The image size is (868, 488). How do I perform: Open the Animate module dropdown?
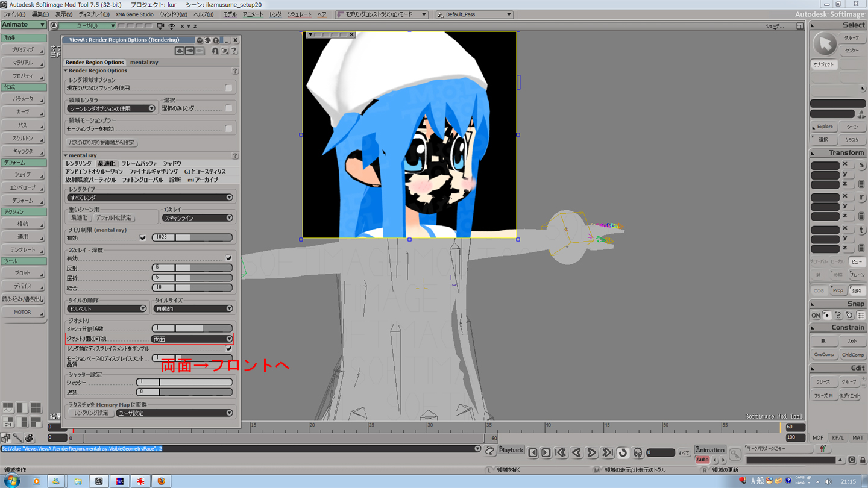24,25
